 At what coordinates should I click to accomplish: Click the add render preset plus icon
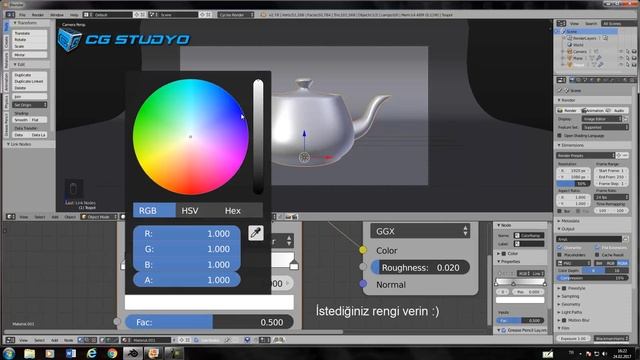tap(619, 156)
